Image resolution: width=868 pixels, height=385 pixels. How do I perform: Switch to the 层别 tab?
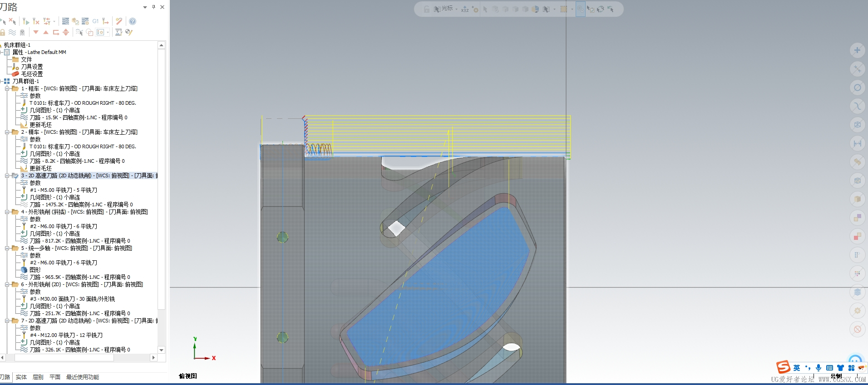pyautogui.click(x=38, y=377)
